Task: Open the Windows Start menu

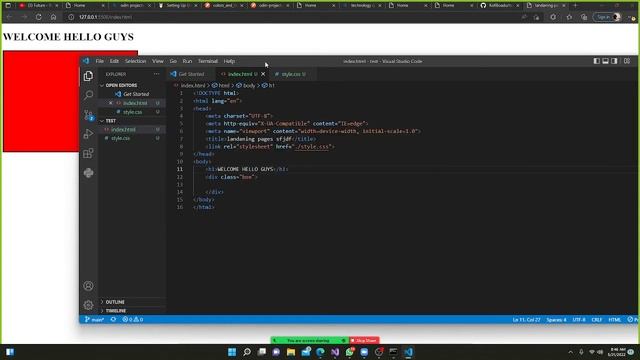Action: coord(232,352)
